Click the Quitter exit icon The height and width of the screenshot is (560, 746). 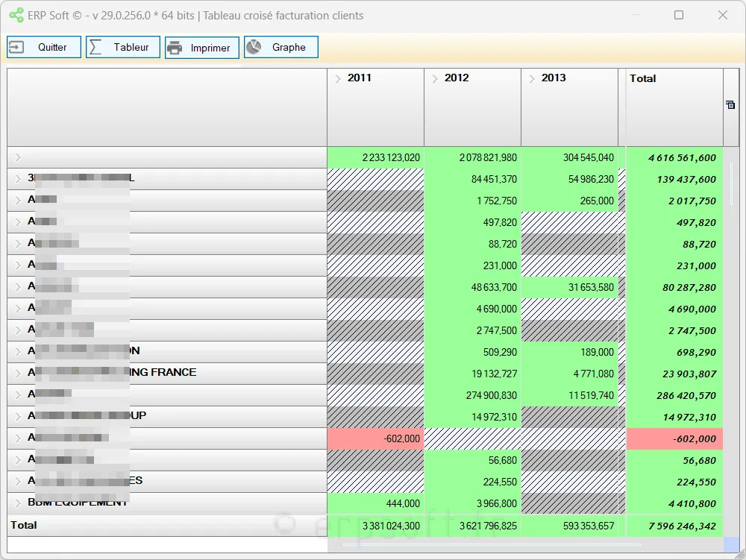16,47
